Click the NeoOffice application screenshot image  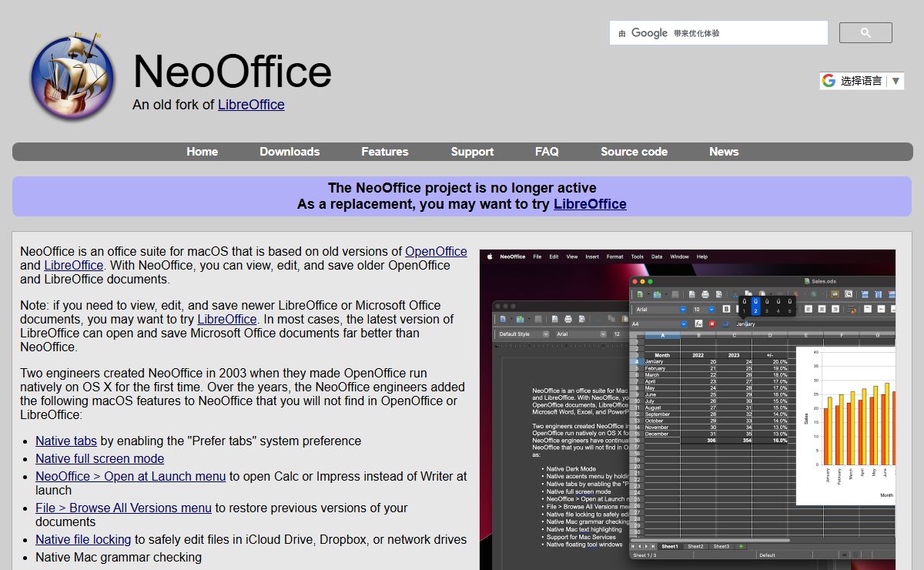(x=687, y=408)
